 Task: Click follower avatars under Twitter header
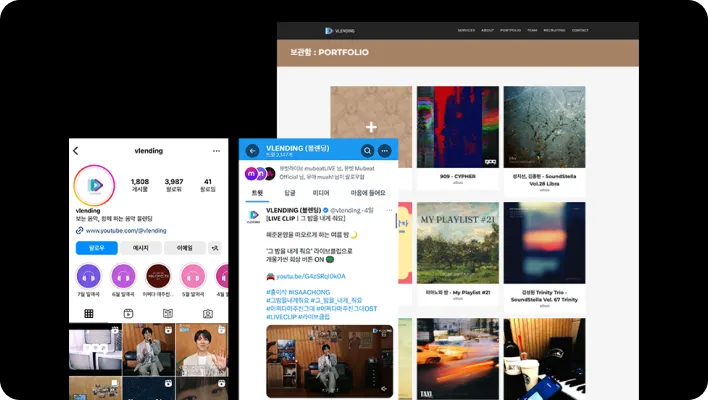pyautogui.click(x=260, y=173)
